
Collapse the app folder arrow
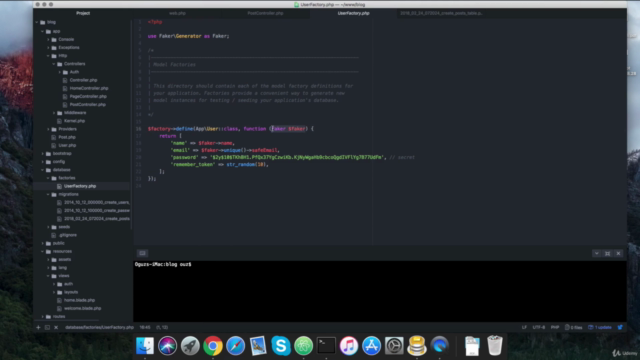[42, 31]
